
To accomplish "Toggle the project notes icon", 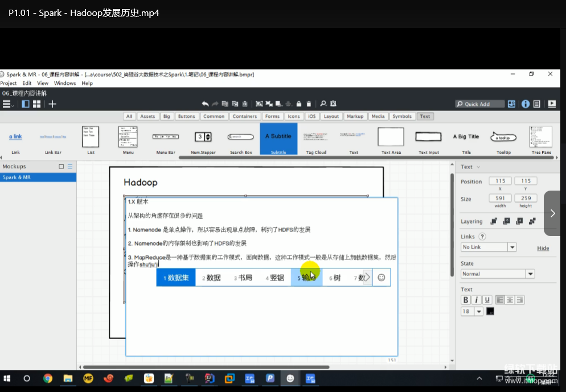I will tap(537, 104).
